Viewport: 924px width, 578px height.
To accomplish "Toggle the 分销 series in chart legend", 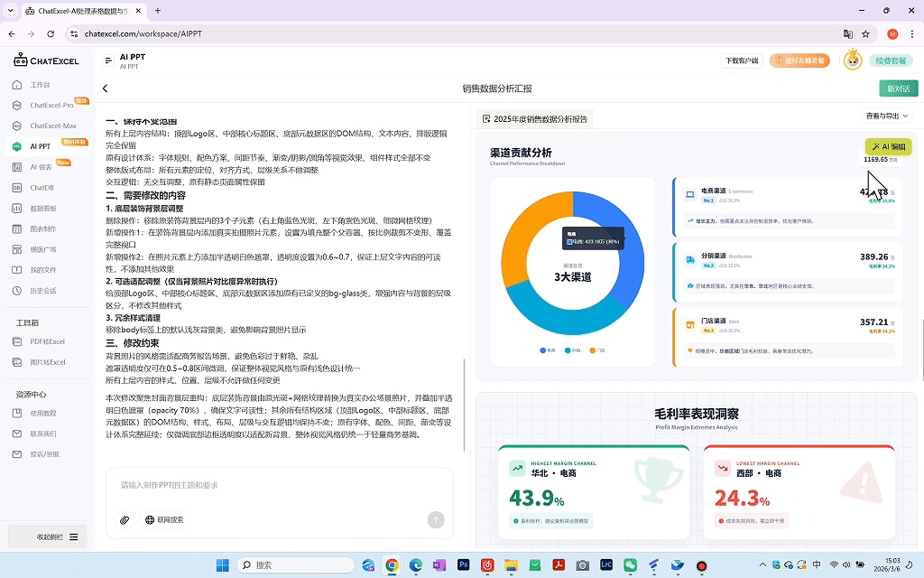I will (x=571, y=350).
